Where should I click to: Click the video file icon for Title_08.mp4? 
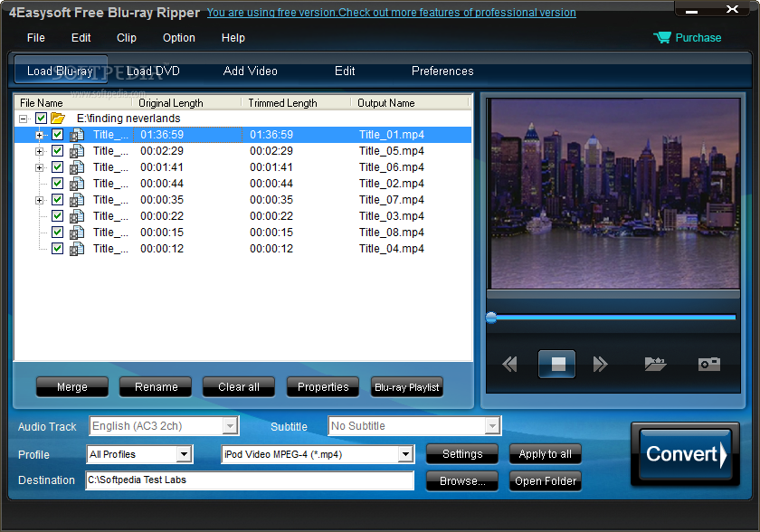tap(77, 233)
